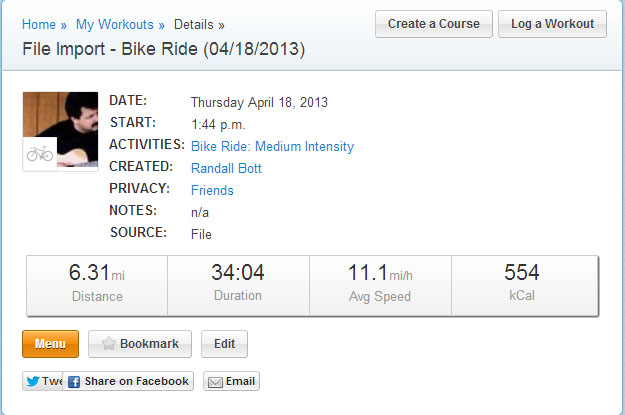The image size is (625, 415).
Task: Click the bicycle activity icon
Action: [x=40, y=154]
